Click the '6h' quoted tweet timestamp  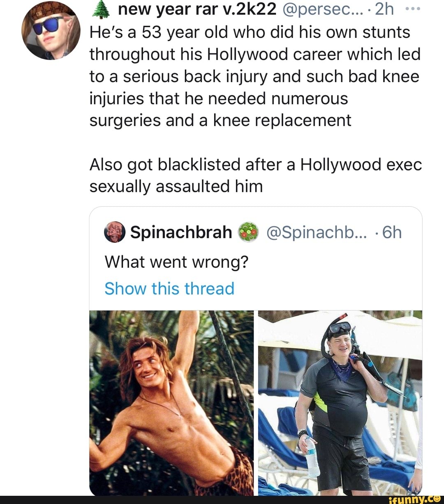[391, 232]
